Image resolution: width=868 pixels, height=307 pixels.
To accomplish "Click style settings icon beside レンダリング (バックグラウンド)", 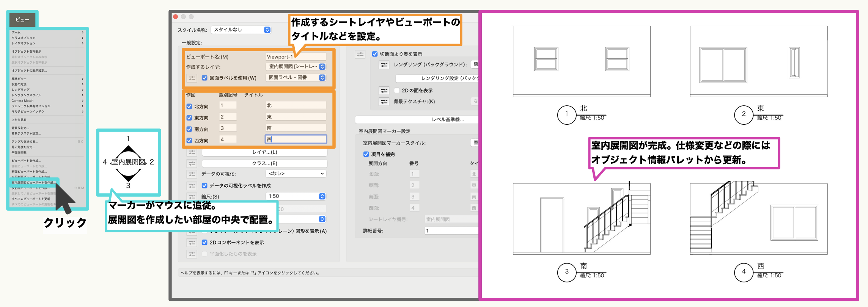I will pos(384,65).
